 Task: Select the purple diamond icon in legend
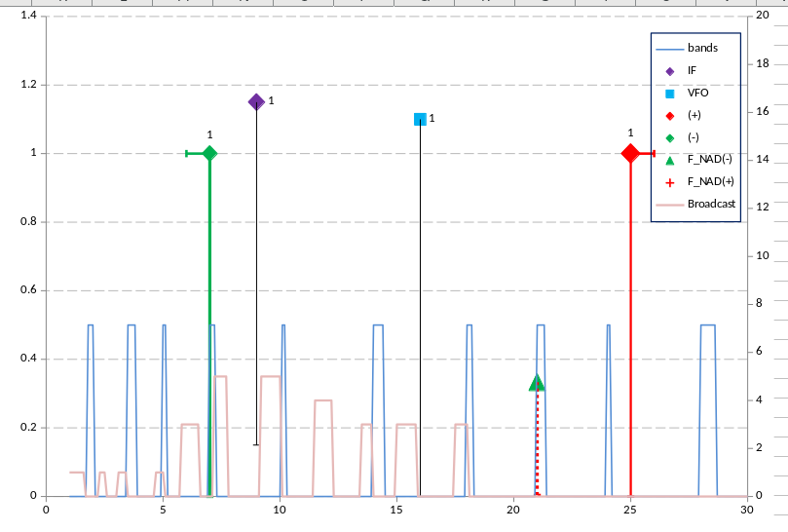pyautogui.click(x=669, y=71)
